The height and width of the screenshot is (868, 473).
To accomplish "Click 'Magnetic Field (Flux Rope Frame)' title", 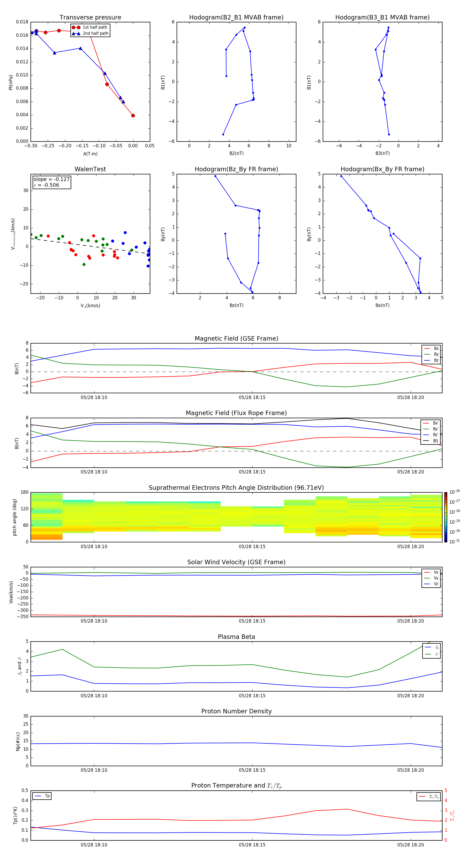I will [x=236, y=413].
